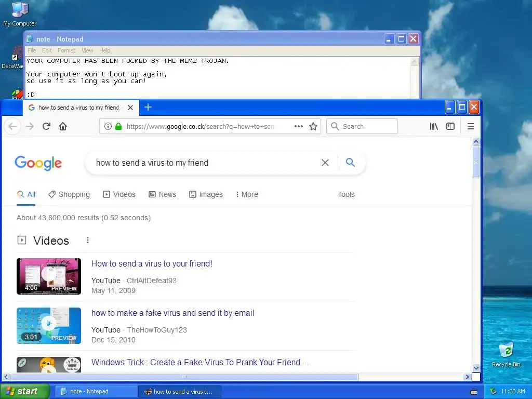Clear the Google search query with X
This screenshot has height=399, width=532.
pos(325,163)
